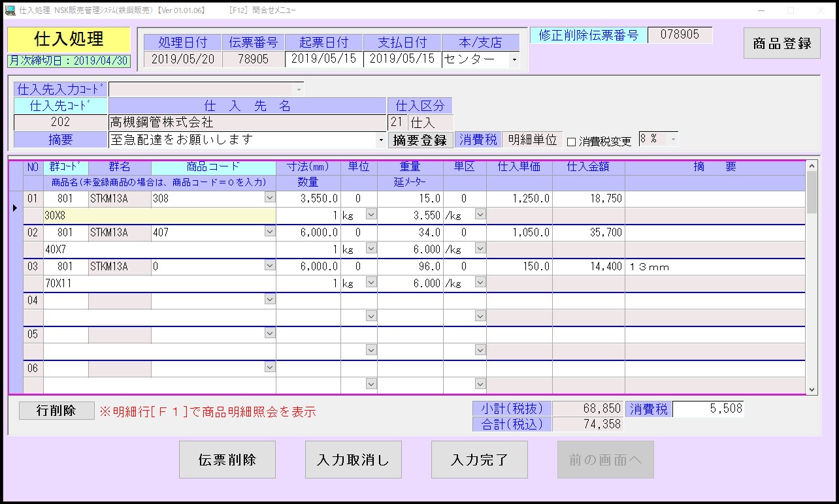Click unit price cell 150.0
This screenshot has width=839, height=504.
[519, 266]
